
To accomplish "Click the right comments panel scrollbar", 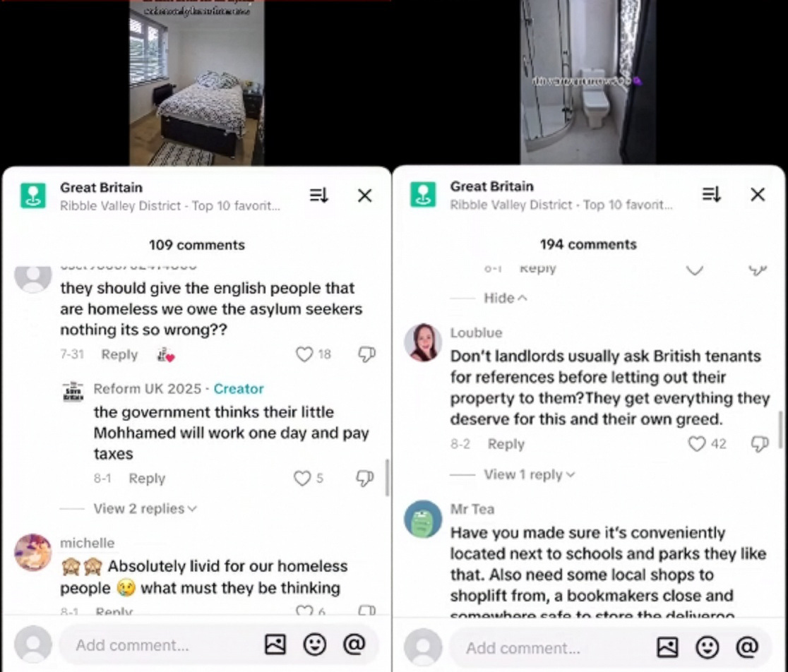I will [780, 429].
